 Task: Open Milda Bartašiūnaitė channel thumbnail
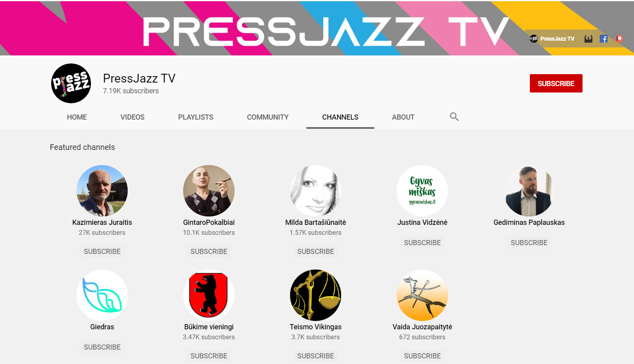316,191
